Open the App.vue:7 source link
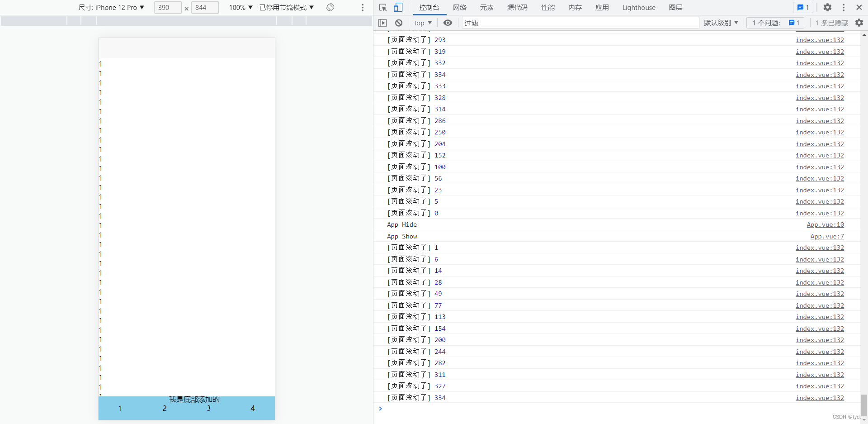The height and width of the screenshot is (424, 868). (827, 236)
